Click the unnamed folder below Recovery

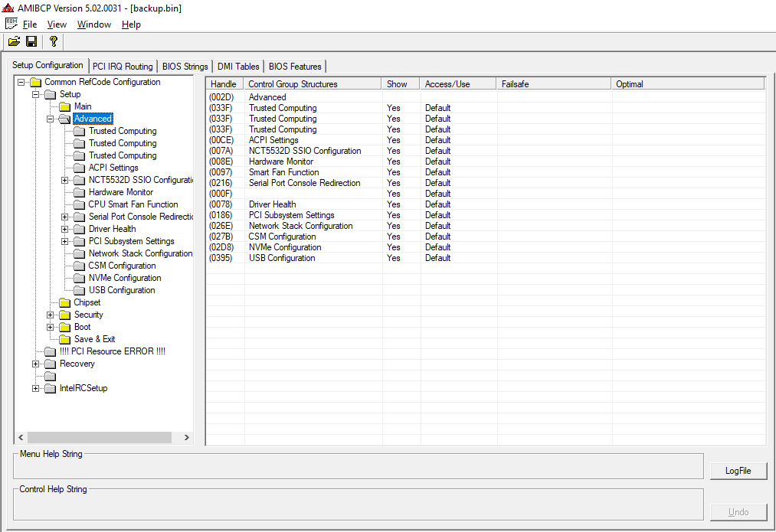[50, 377]
